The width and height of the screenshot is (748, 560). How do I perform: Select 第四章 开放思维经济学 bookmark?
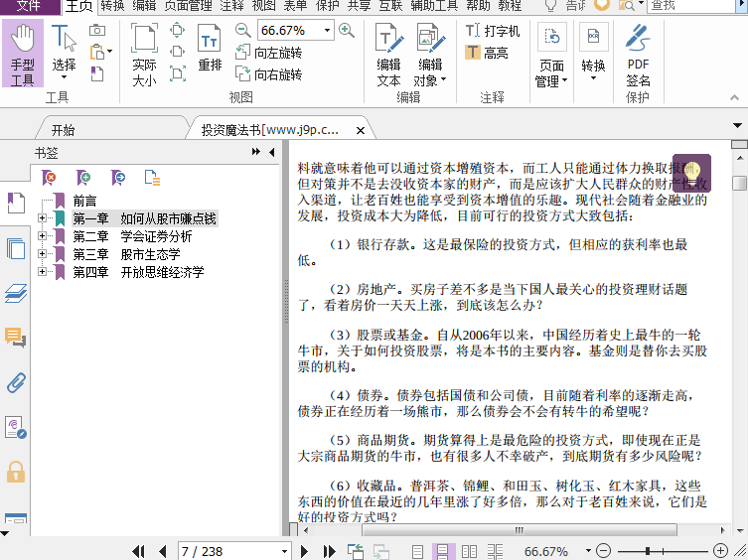pyautogui.click(x=138, y=272)
